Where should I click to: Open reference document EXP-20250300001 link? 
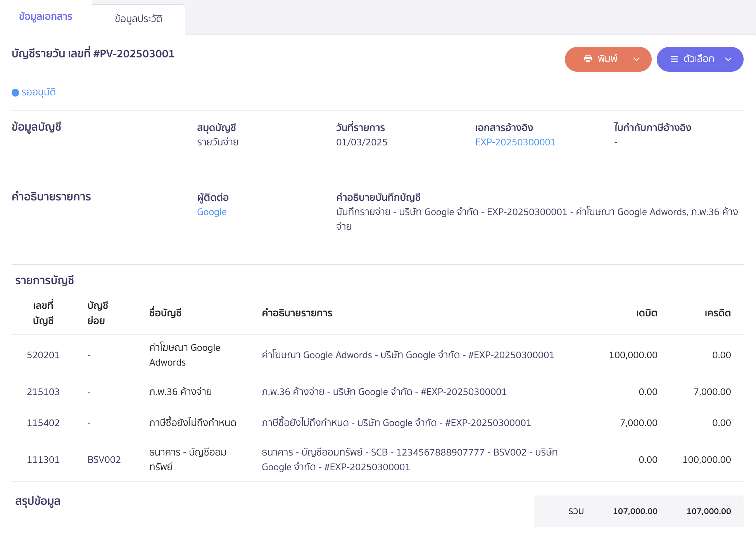515,142
